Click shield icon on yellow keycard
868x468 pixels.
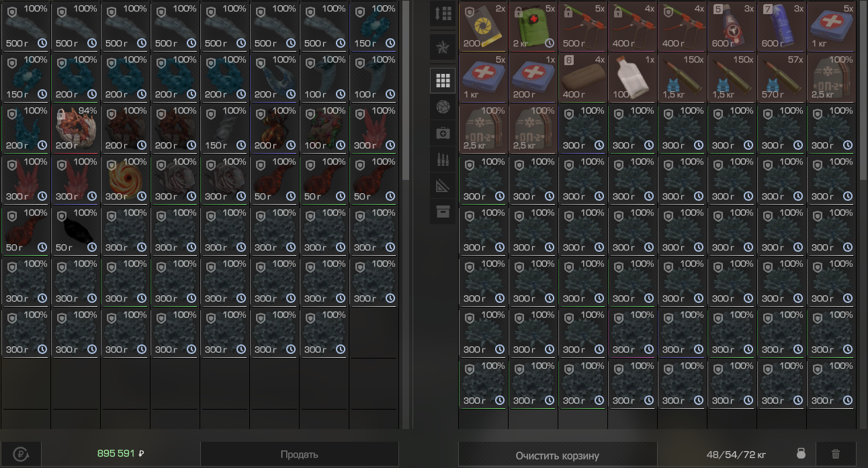[x=469, y=12]
